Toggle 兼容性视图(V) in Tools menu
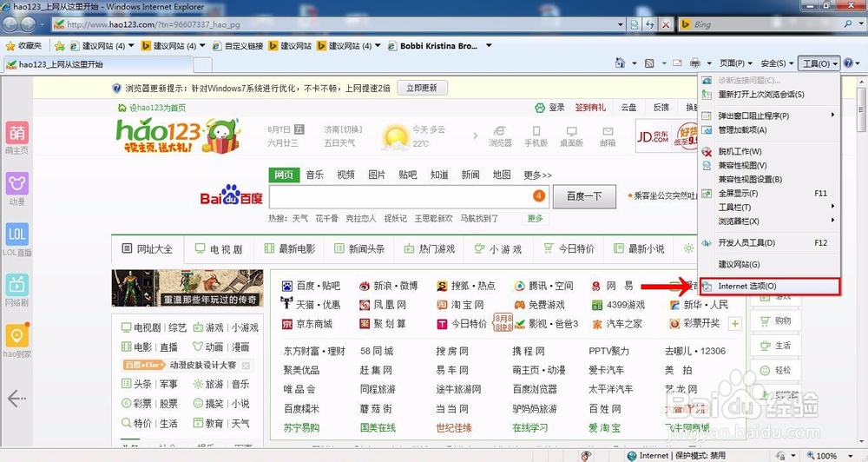Viewport: 868px width, 462px height. (x=769, y=165)
